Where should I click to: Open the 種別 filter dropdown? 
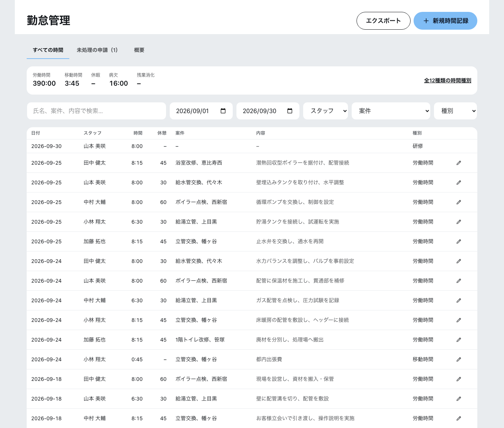(455, 111)
